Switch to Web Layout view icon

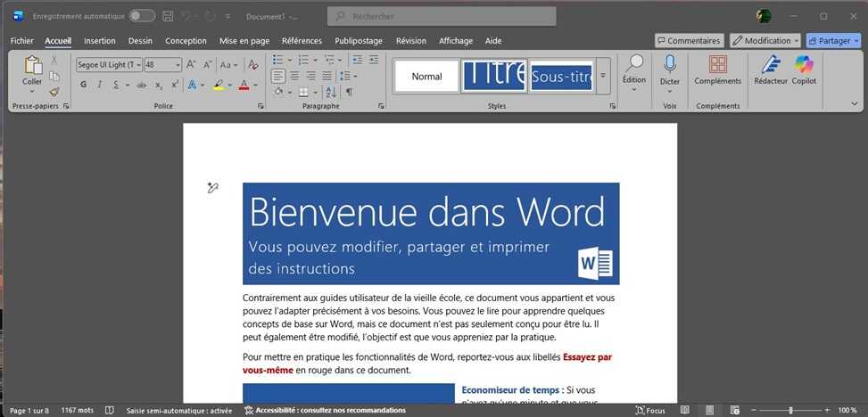tap(734, 411)
